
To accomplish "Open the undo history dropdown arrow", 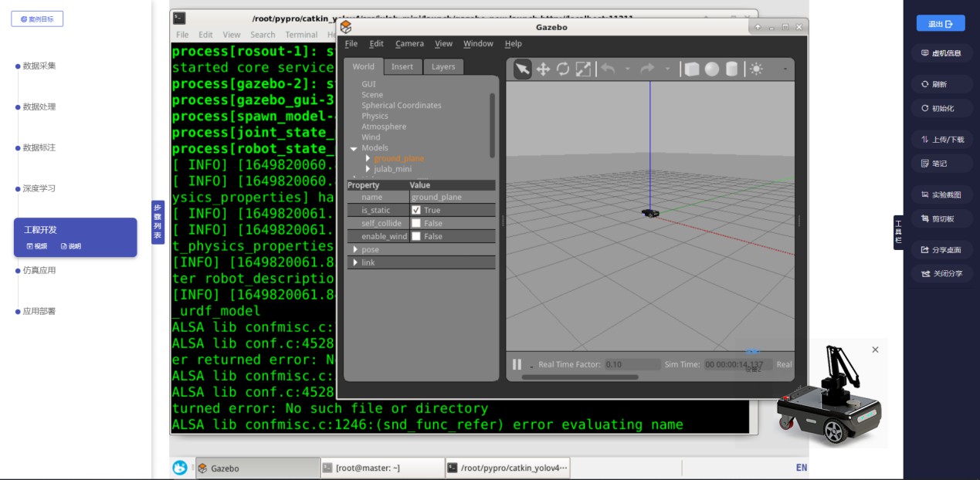I will coord(627,69).
